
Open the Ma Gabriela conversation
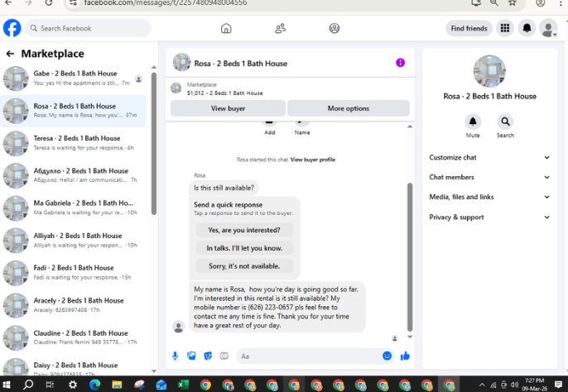click(73, 208)
